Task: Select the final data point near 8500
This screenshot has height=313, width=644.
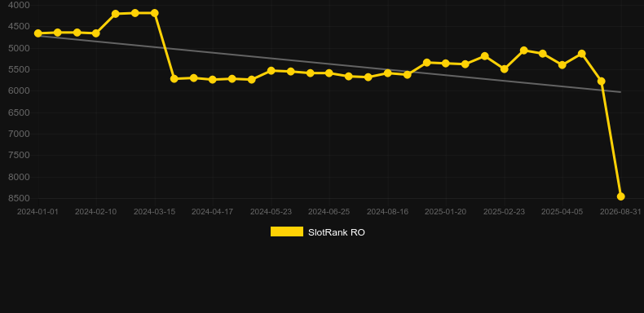Action: [x=620, y=196]
